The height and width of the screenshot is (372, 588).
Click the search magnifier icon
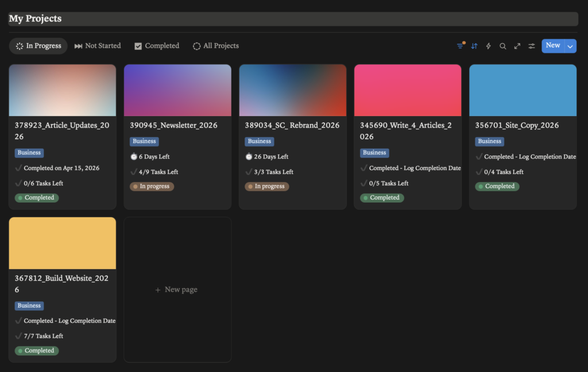[x=503, y=46]
